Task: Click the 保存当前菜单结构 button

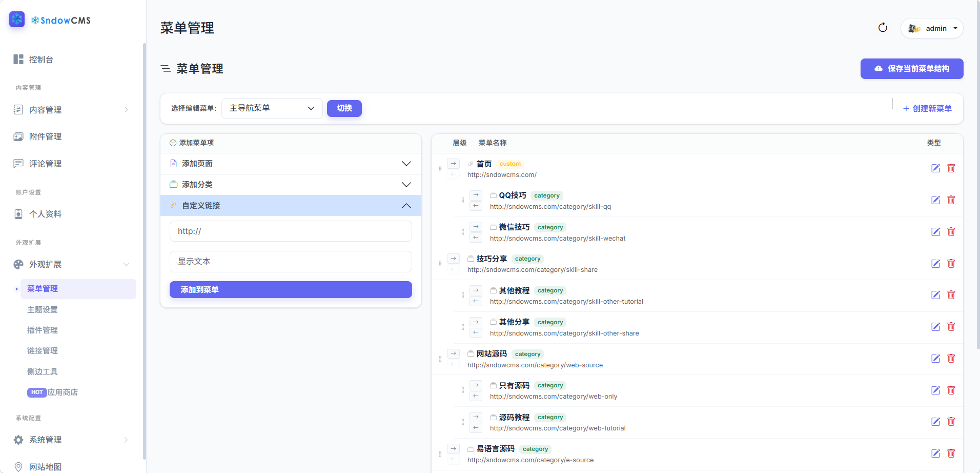Action: [x=912, y=69]
